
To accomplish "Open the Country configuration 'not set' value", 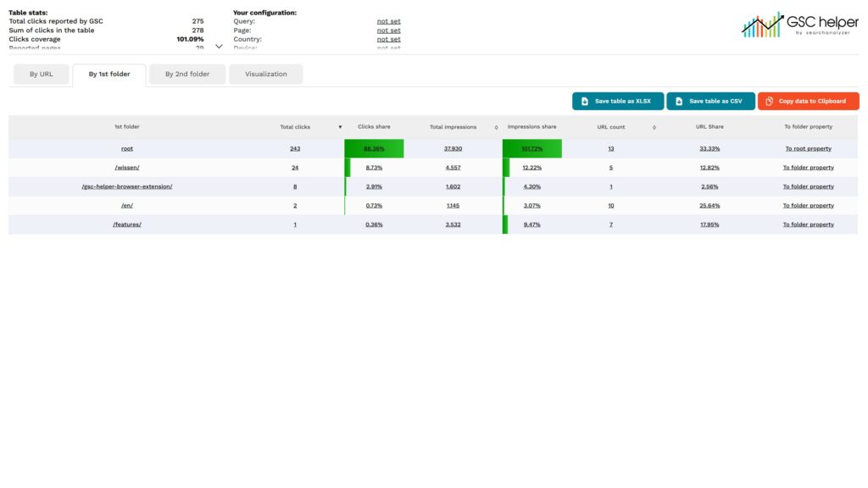I will [x=388, y=39].
